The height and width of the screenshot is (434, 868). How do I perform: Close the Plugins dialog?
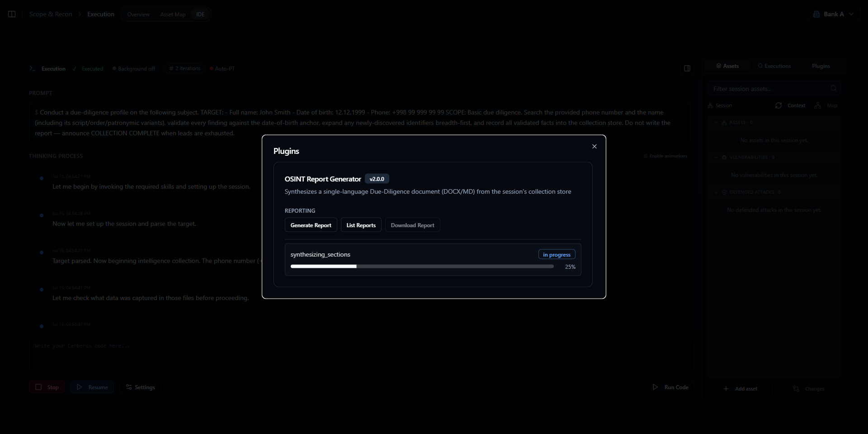594,147
